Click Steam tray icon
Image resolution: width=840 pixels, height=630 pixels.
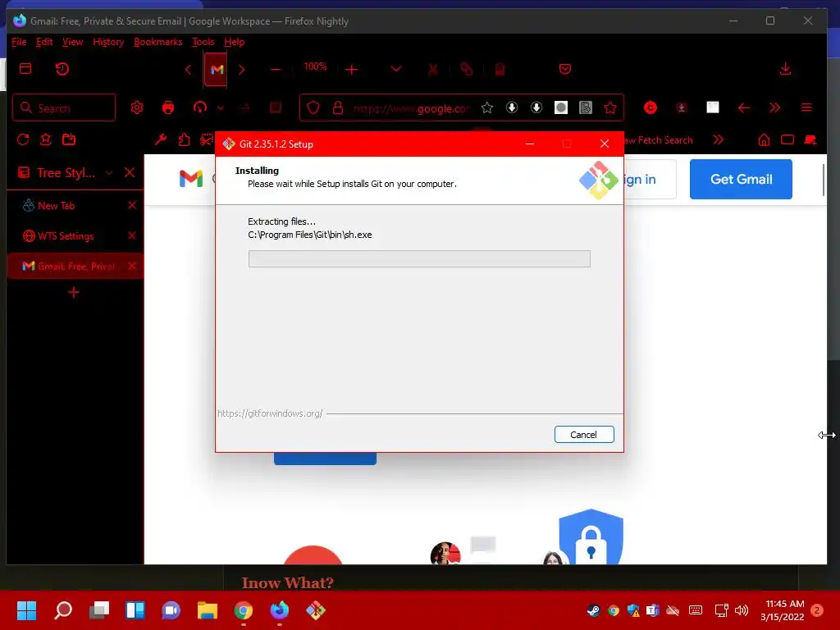(x=593, y=609)
